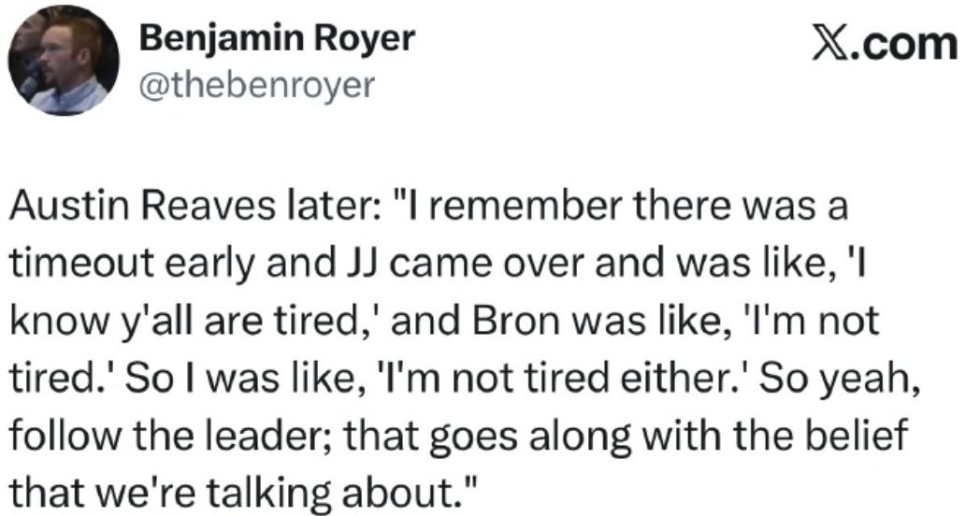This screenshot has width=980, height=516.
Task: Click the @thebenroyer handle
Action: pos(256,85)
